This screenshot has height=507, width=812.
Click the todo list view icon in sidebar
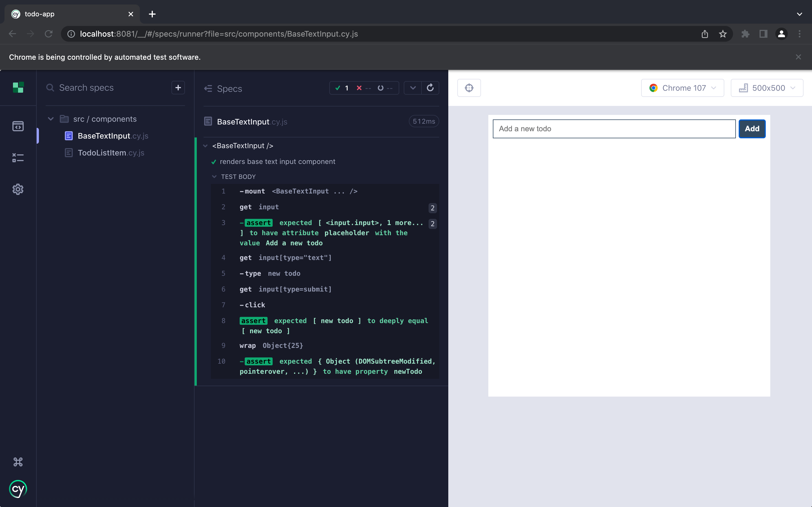coord(17,157)
